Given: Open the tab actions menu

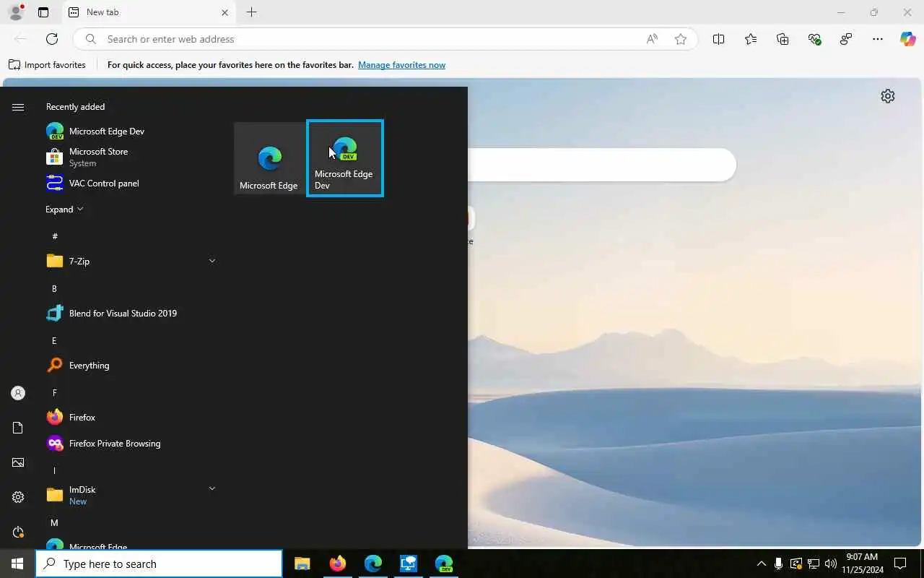Looking at the screenshot, I should coord(43,12).
